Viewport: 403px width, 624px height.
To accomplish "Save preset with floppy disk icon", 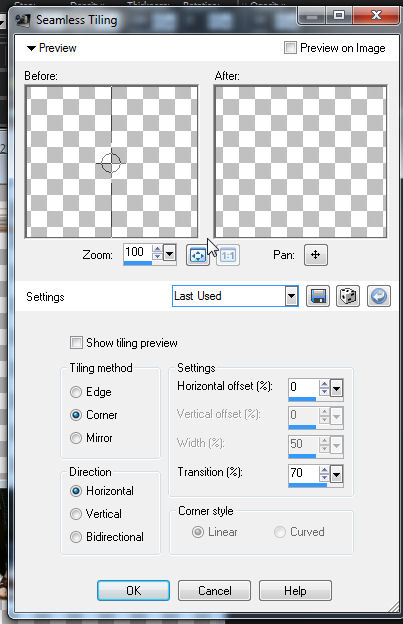I will coord(318,296).
